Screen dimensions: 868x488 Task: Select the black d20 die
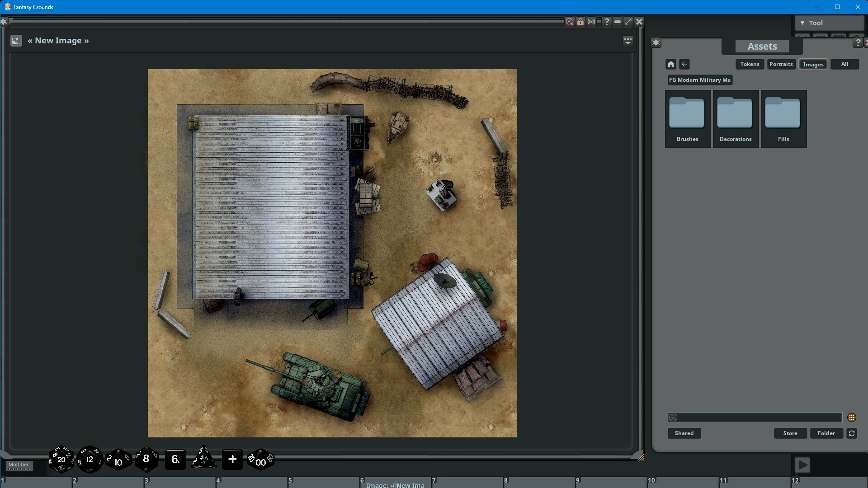click(x=61, y=459)
